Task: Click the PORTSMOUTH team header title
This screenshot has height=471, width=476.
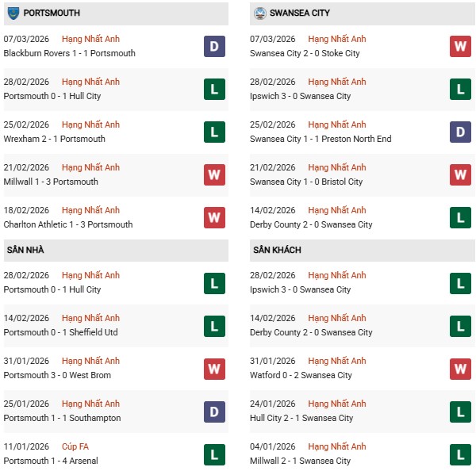Action: pyautogui.click(x=52, y=13)
